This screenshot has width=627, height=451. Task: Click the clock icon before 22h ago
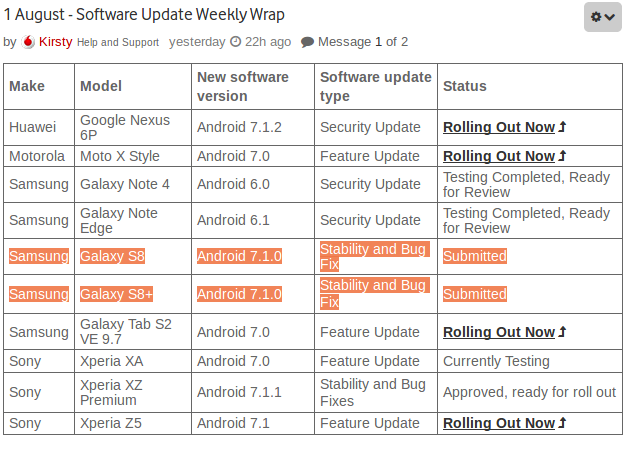coord(235,42)
